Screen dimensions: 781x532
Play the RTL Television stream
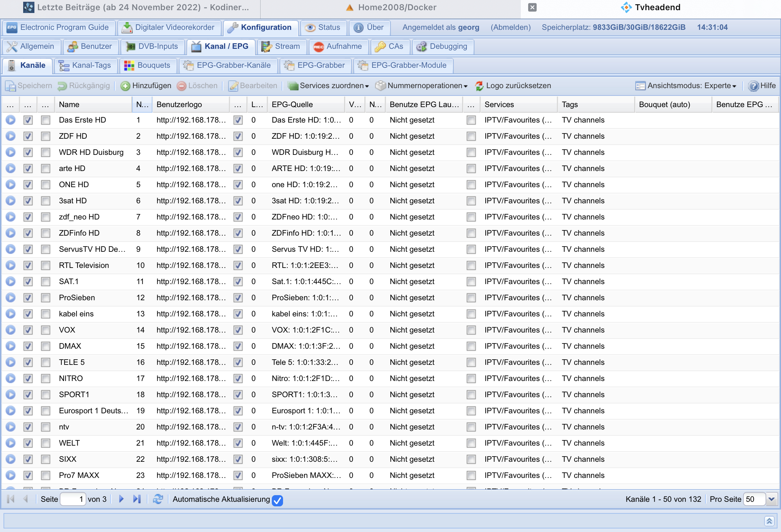coord(11,265)
